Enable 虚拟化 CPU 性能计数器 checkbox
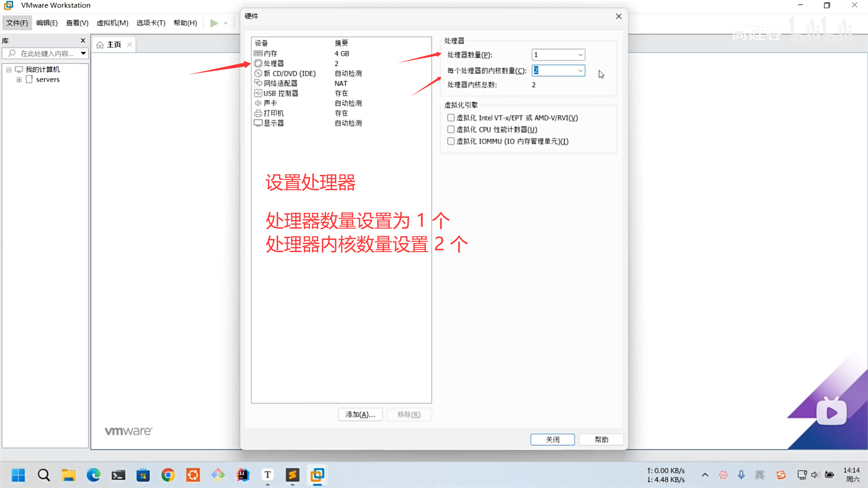Image resolution: width=868 pixels, height=488 pixels. click(x=451, y=129)
